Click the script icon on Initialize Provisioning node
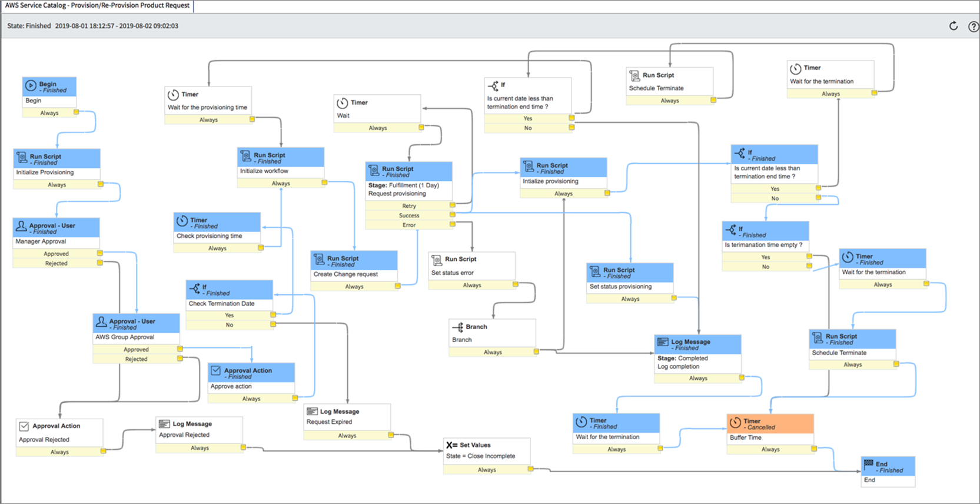The image size is (980, 504). click(x=22, y=158)
